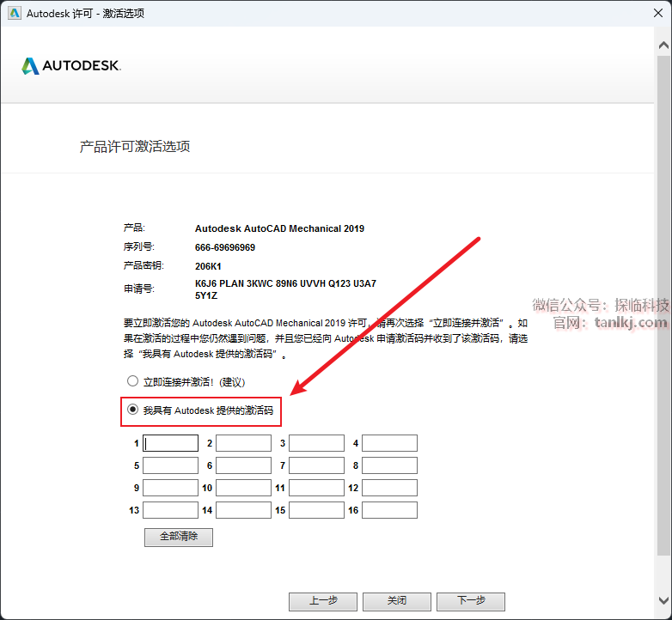672x620 pixels.
Task: Click the 全部清除 button
Action: click(179, 537)
